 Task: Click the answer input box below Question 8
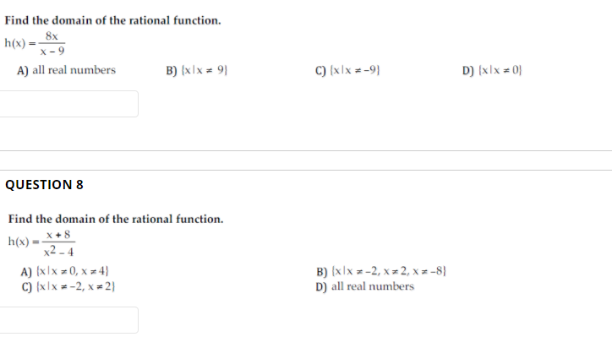click(x=69, y=320)
